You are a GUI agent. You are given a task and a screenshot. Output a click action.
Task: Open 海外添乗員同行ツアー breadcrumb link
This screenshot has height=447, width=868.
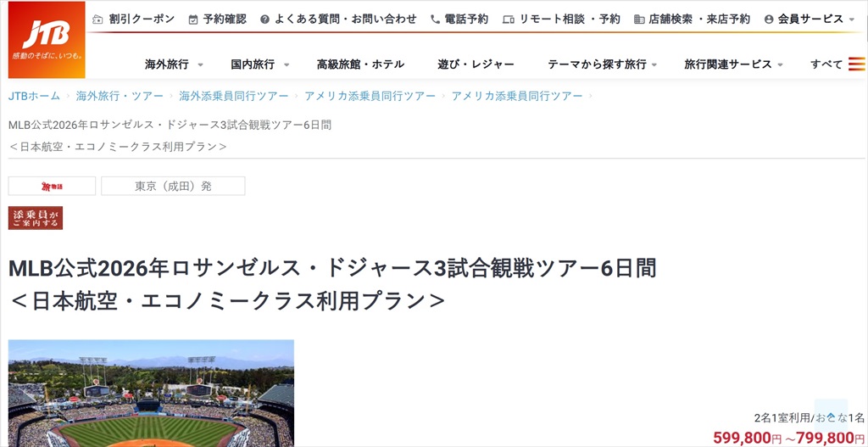(234, 96)
